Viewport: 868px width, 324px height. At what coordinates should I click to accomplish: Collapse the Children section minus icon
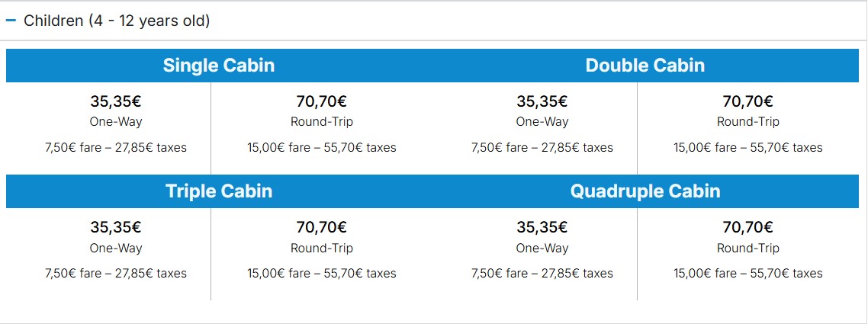tap(11, 21)
